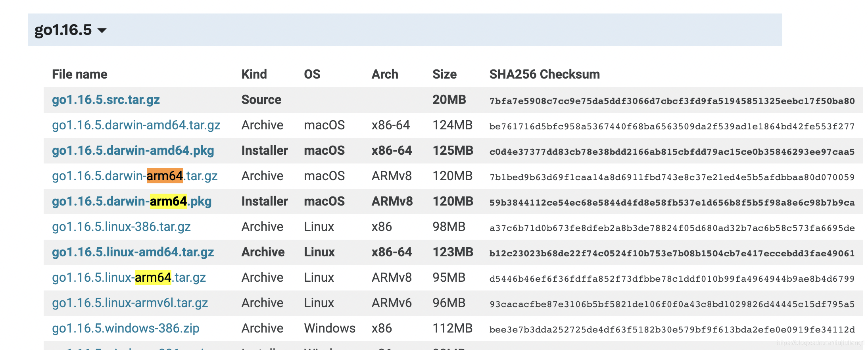This screenshot has height=350, width=868.
Task: Select checksum starting with b12c23023b68
Action: (x=672, y=253)
